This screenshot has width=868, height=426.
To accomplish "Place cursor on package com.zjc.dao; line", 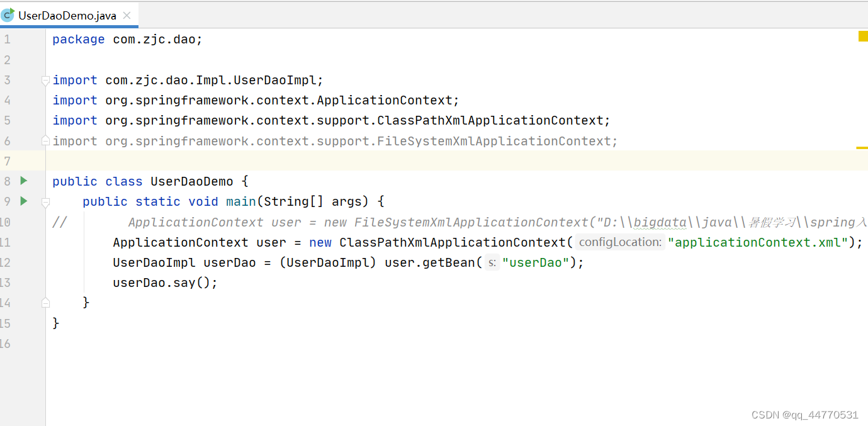I will (127, 40).
